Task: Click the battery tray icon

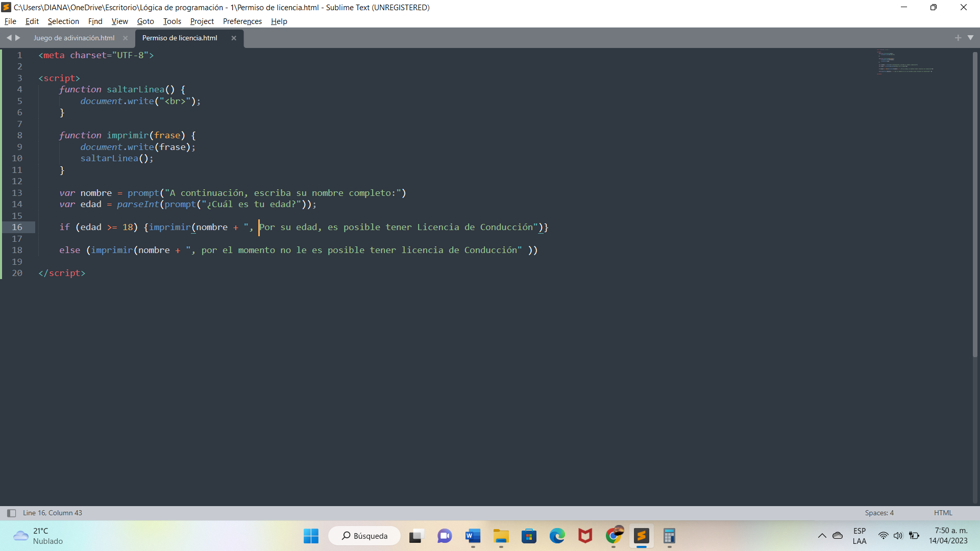Action: pyautogui.click(x=914, y=536)
